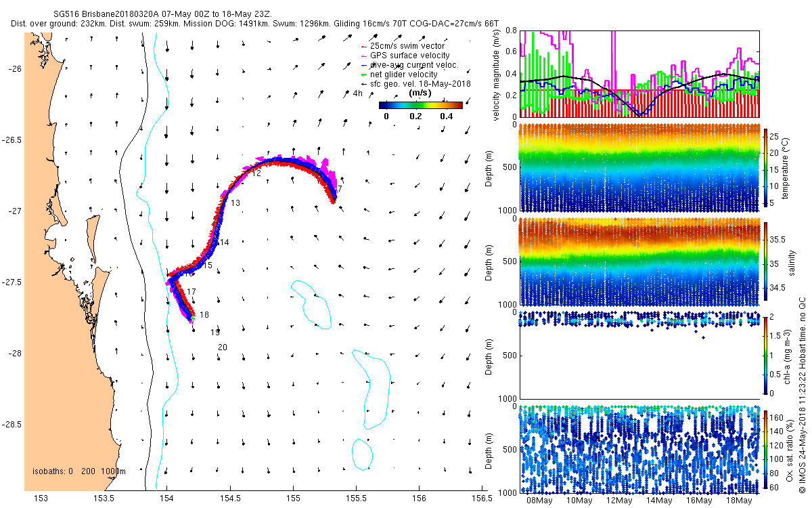
Task: Click the Ox. sat. ratio colorbar
Action: point(765,450)
